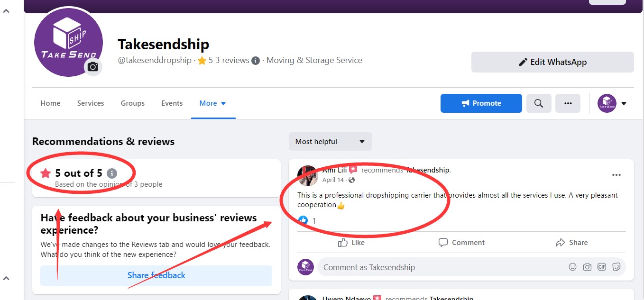Click the blue like reaction count icon
This screenshot has width=644, height=300.
click(x=303, y=220)
